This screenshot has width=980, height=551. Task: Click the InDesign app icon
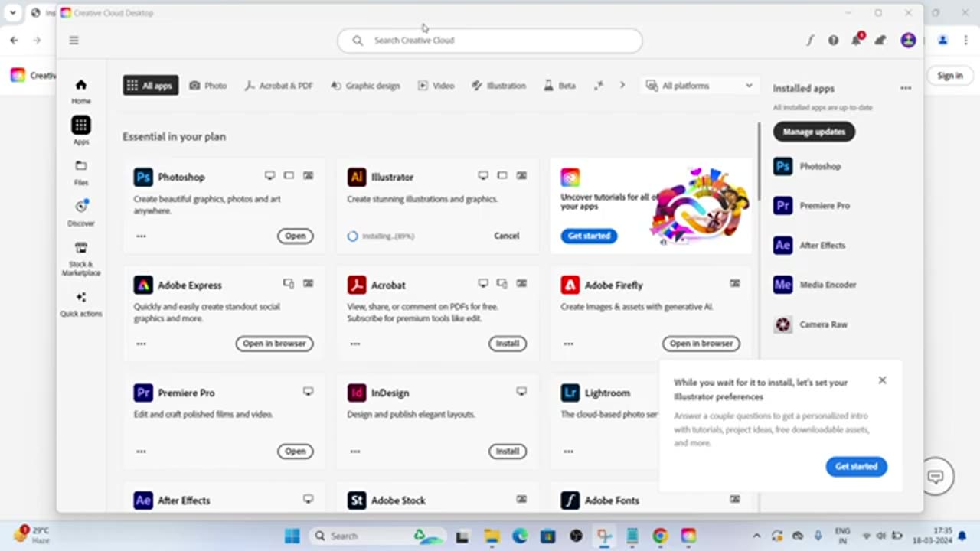point(356,393)
